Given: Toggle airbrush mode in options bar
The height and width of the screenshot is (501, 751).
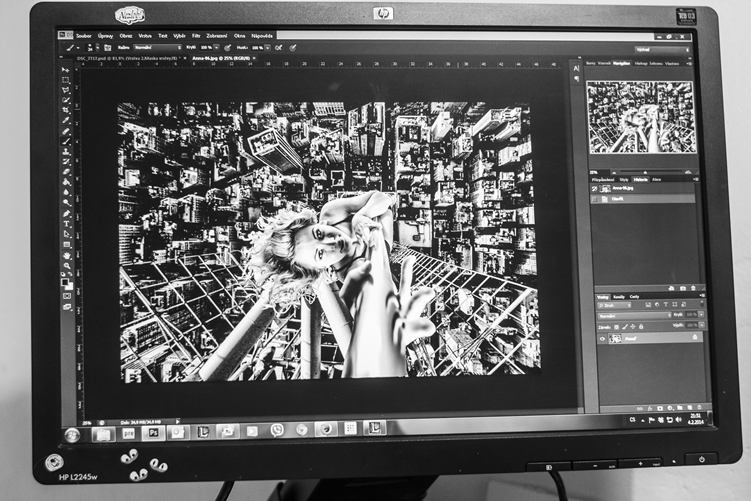Looking at the screenshot, I should pyautogui.click(x=279, y=48).
